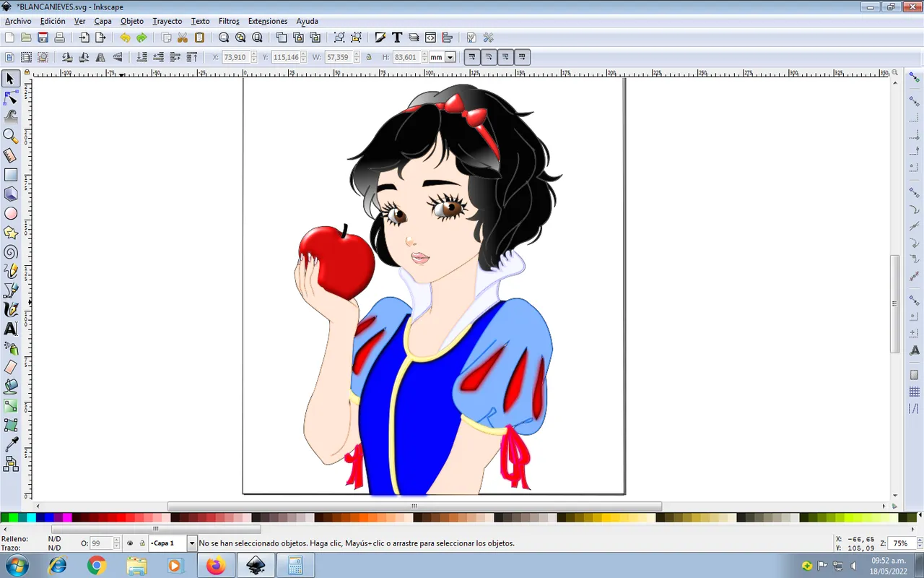
Task: Click the opacity value stepper arrows
Action: [x=117, y=543]
